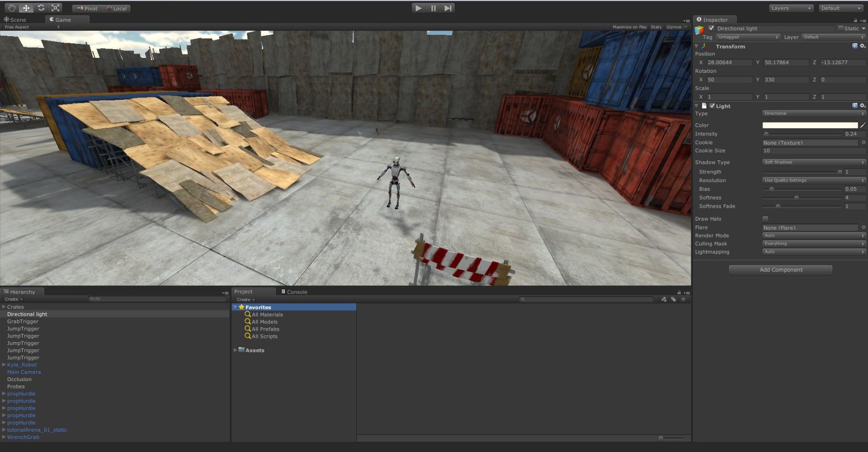Click the Add Component button
Viewport: 868px width, 452px height.
(x=781, y=270)
